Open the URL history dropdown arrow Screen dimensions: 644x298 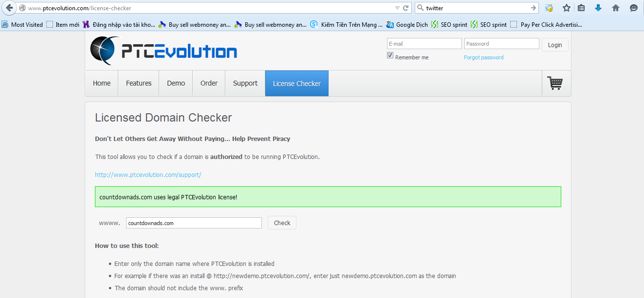[x=397, y=8]
